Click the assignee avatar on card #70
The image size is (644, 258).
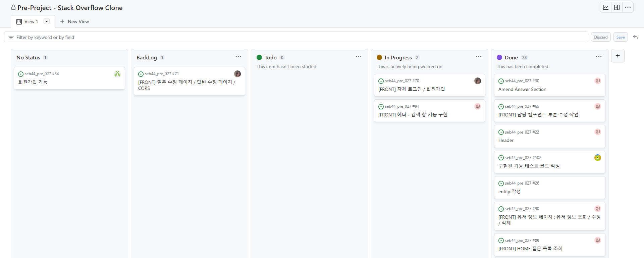(478, 81)
